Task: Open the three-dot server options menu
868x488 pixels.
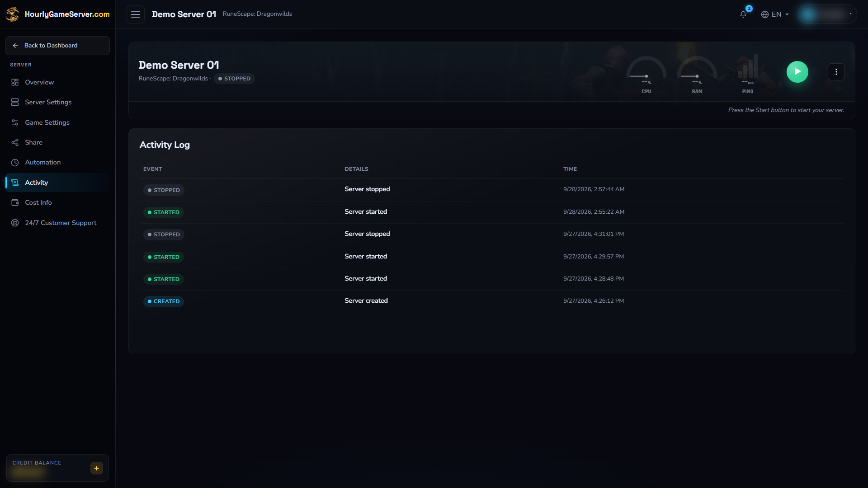Action: pyautogui.click(x=836, y=72)
